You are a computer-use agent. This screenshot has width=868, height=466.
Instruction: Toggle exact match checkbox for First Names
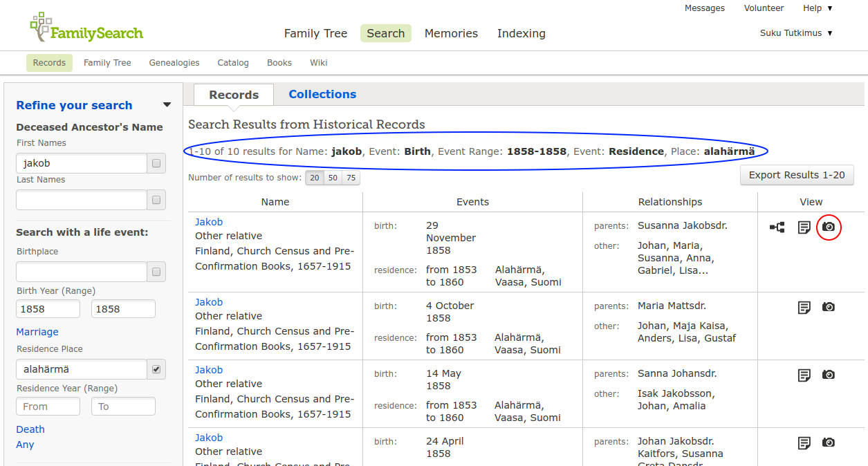[156, 164]
